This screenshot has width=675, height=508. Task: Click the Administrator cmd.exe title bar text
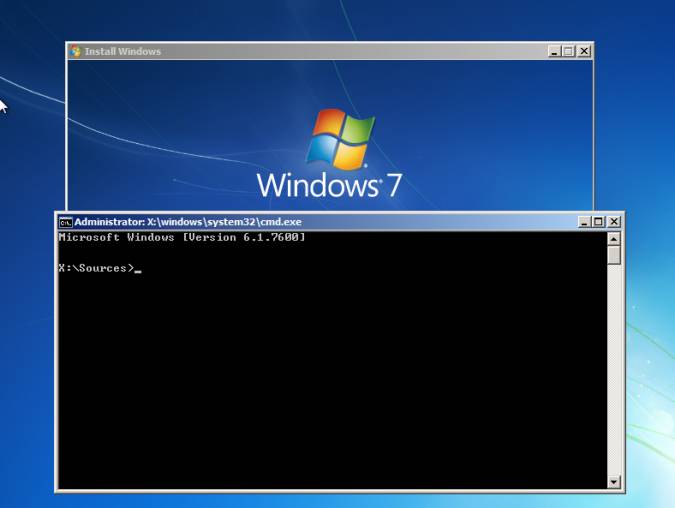tap(188, 222)
